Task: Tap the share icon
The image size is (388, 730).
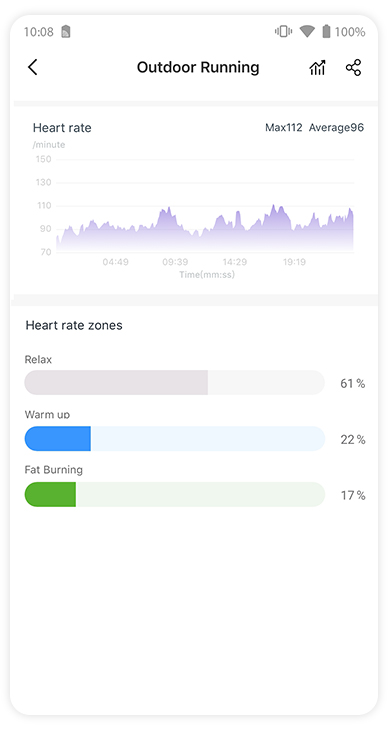Action: (354, 68)
